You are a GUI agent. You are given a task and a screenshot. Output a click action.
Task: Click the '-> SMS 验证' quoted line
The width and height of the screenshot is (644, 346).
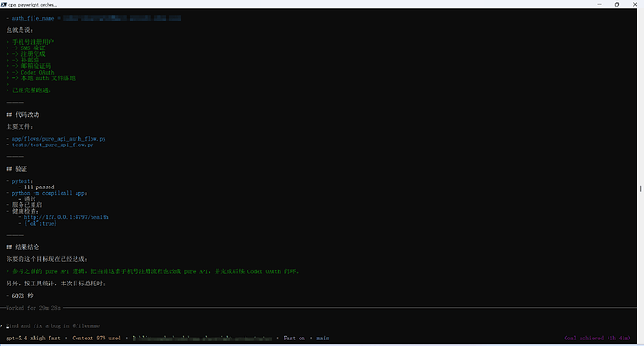click(28, 48)
